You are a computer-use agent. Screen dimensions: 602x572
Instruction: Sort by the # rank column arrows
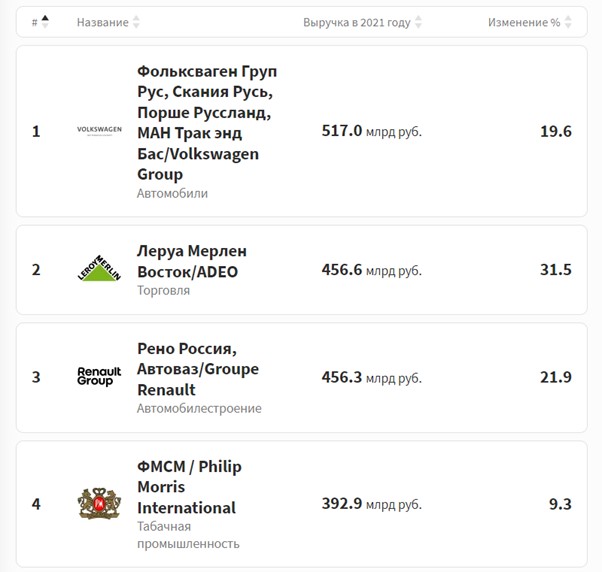click(x=44, y=21)
